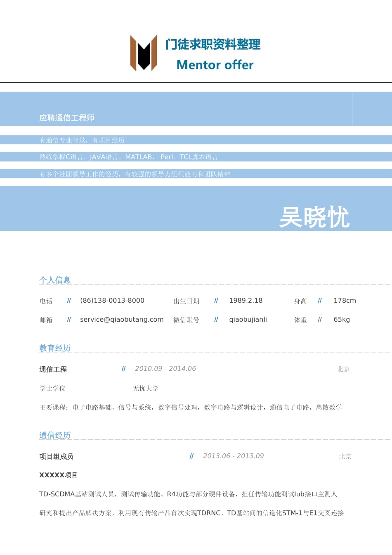Click the // icon next to 体重

coord(320,320)
